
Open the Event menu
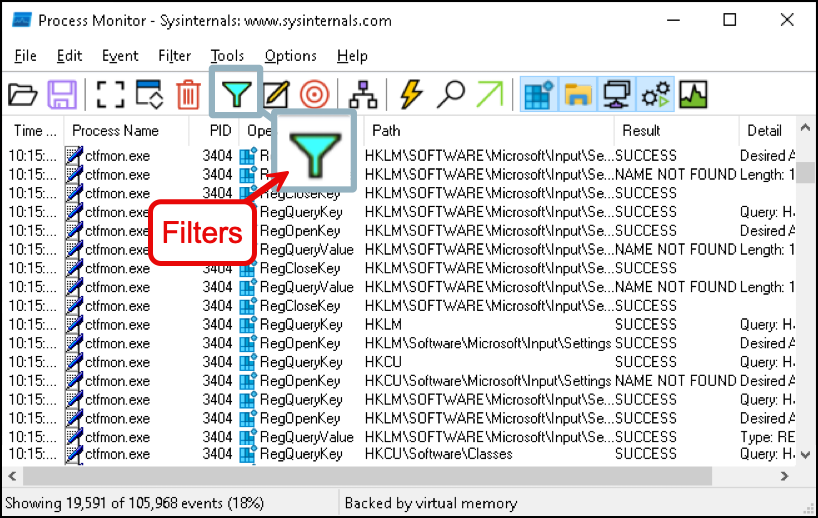[x=120, y=56]
